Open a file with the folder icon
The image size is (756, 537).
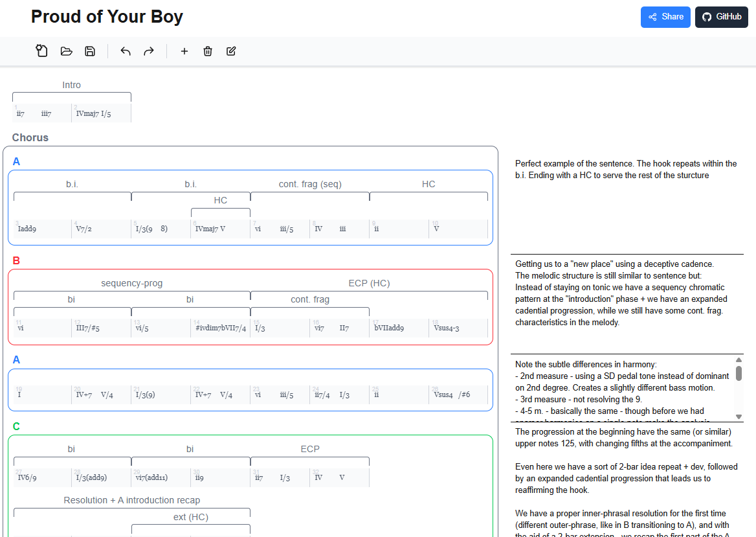tap(66, 51)
